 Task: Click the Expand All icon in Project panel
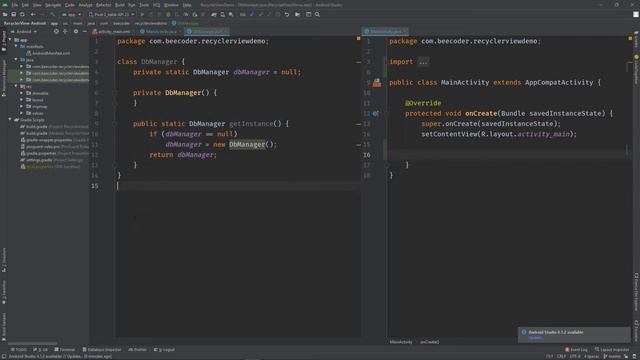click(x=65, y=31)
